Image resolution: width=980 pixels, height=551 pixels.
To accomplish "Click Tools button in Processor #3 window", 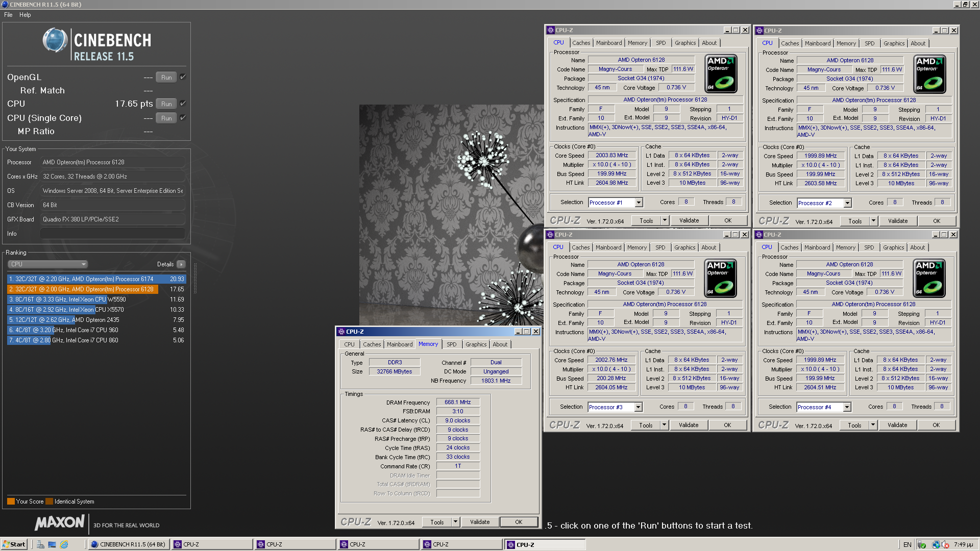I will pyautogui.click(x=646, y=425).
